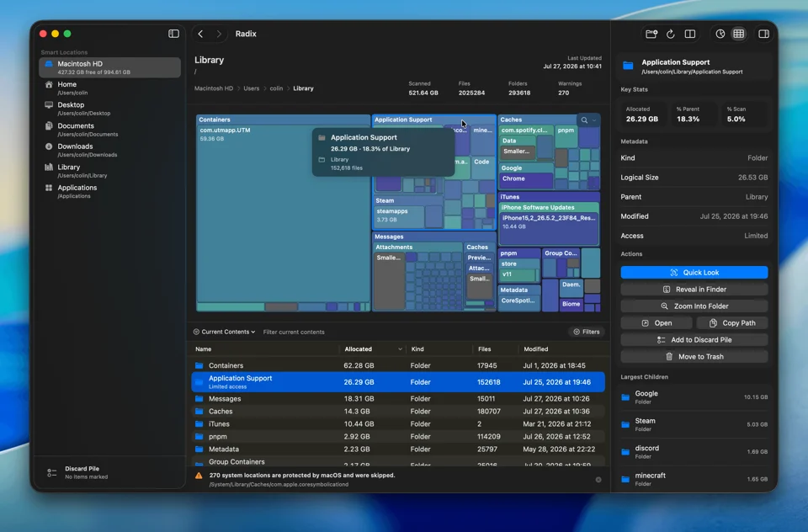Click colin breadcrumb
Viewport: 808px width, 532px height.
pyautogui.click(x=276, y=88)
